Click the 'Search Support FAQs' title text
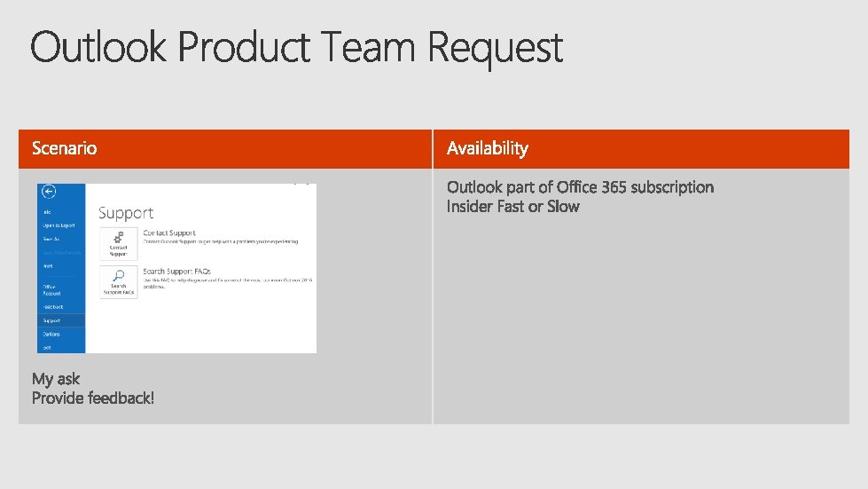The image size is (868, 489). [176, 272]
